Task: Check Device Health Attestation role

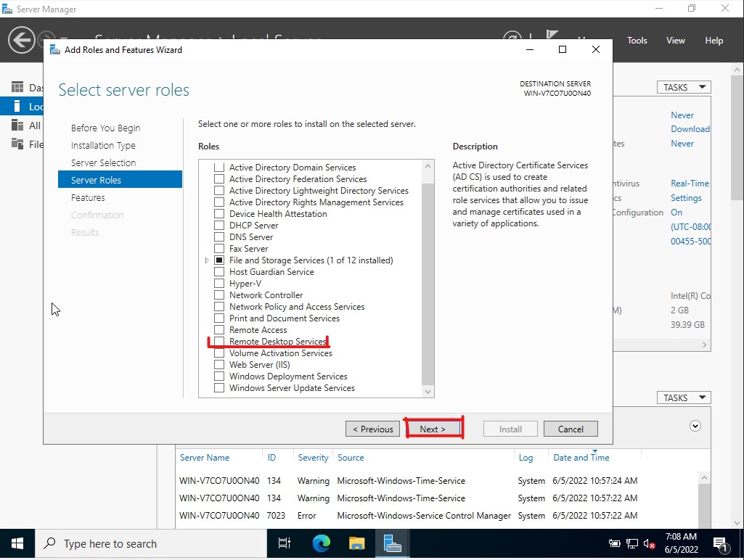Action: 219,214
